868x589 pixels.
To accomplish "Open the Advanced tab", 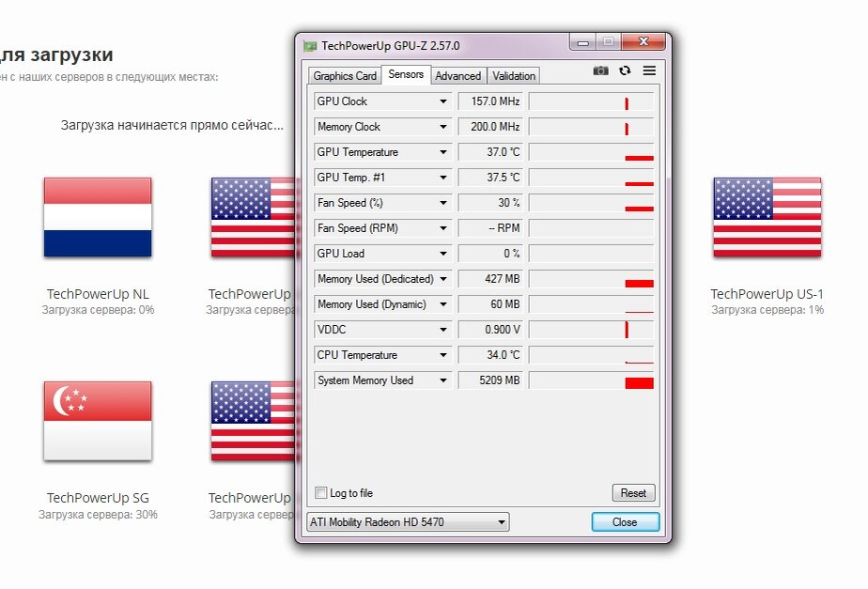I will click(457, 76).
